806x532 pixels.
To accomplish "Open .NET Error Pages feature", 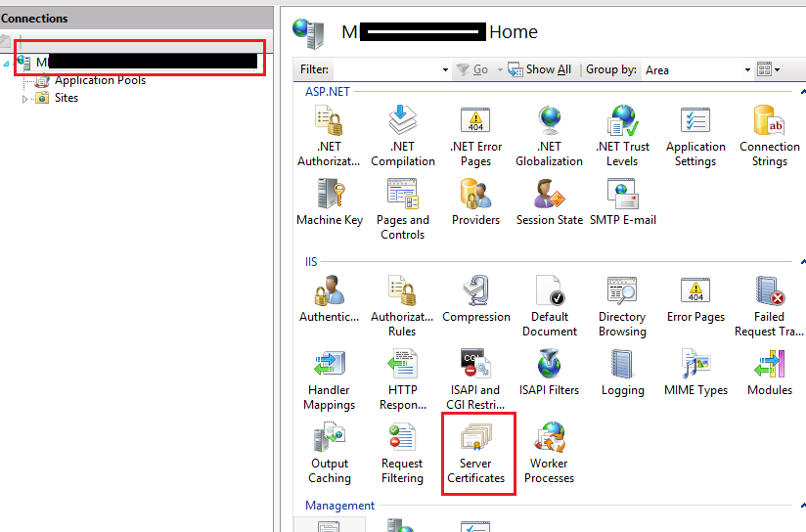I will 476,136.
